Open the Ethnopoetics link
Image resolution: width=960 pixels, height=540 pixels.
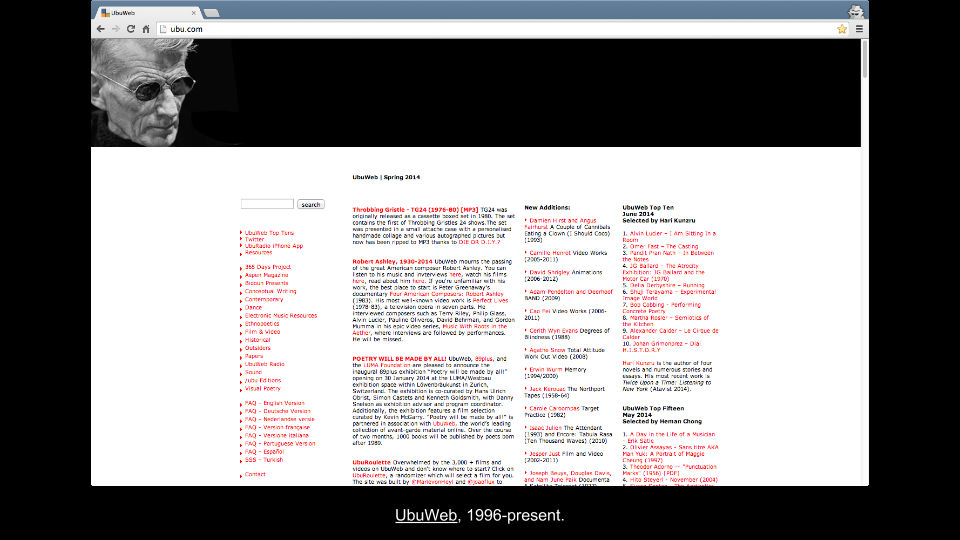point(262,324)
